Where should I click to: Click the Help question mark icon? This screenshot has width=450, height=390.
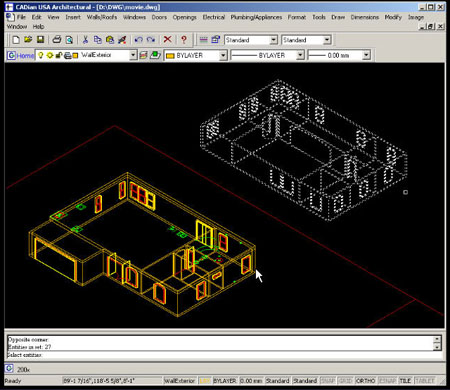[184, 40]
